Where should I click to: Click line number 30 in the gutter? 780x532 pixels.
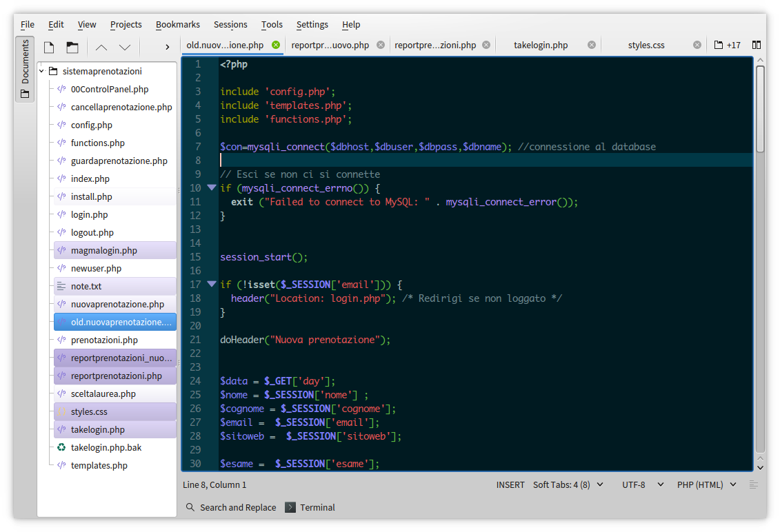click(x=195, y=463)
